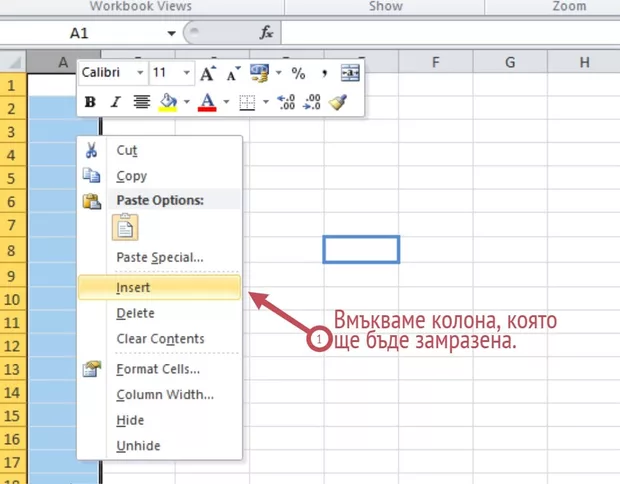Open borders dropdown arrow
Screen dimensions: 620x484
[266, 102]
